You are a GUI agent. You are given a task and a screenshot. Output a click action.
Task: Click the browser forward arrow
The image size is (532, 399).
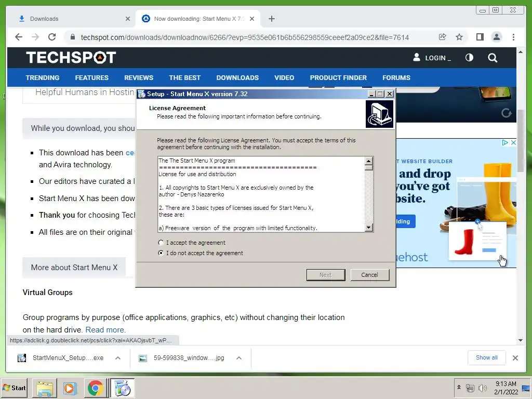[35, 37]
